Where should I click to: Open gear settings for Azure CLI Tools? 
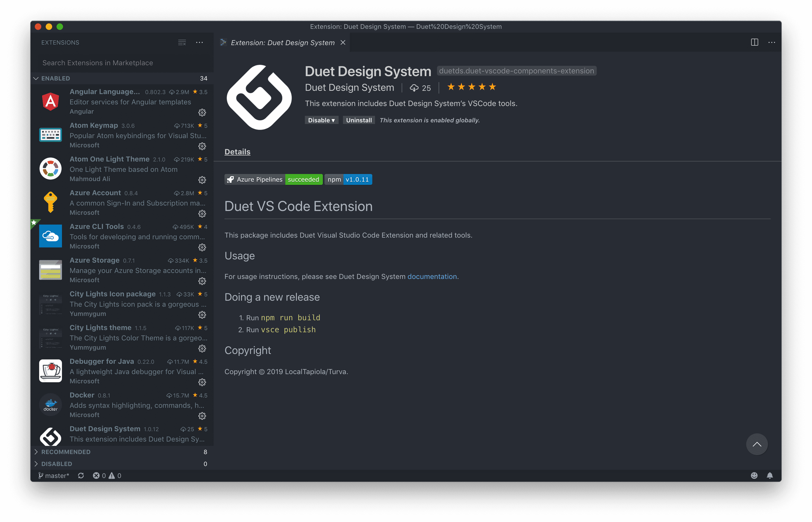pos(202,247)
